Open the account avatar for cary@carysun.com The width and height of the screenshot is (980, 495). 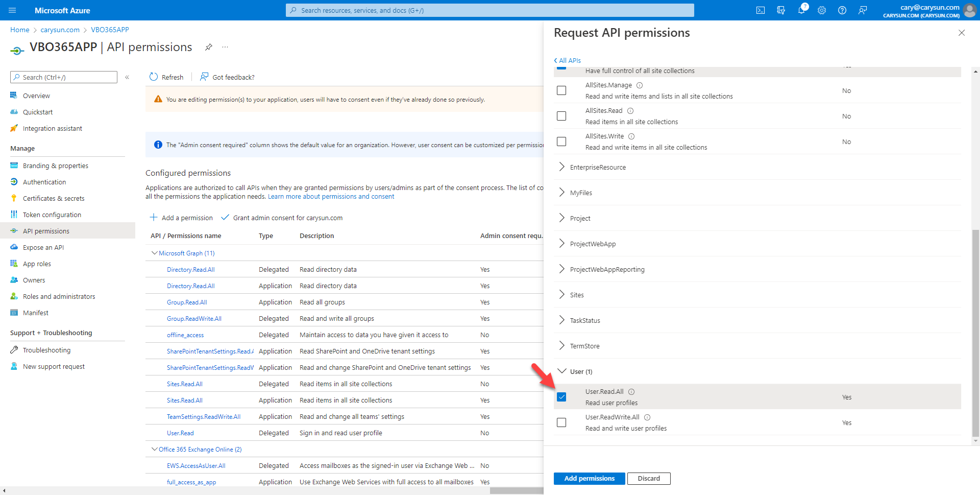(x=969, y=10)
